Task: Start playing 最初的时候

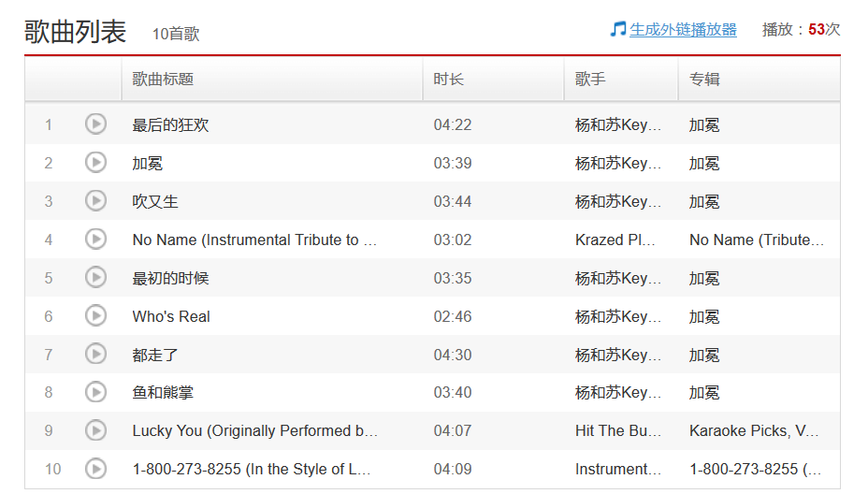Action: pyautogui.click(x=95, y=278)
